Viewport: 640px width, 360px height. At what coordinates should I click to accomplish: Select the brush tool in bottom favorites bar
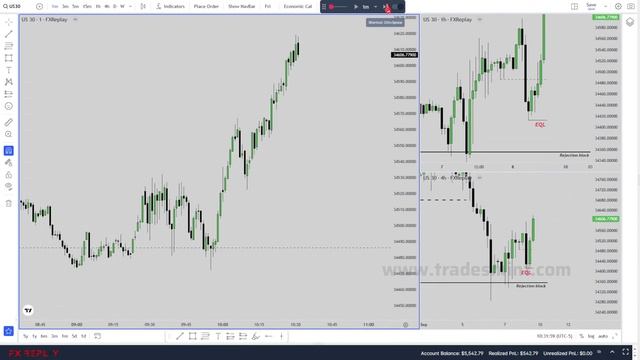256,336
